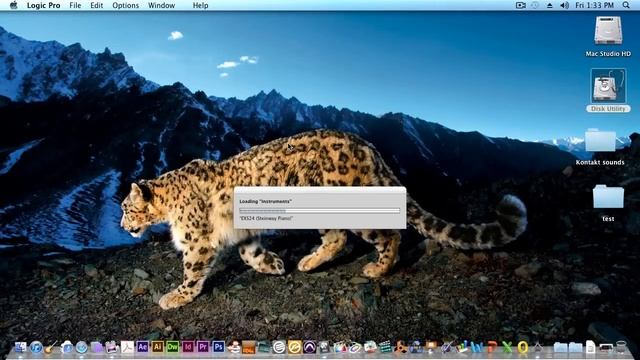Open the Window menu
The width and height of the screenshot is (640, 360).
tap(161, 5)
